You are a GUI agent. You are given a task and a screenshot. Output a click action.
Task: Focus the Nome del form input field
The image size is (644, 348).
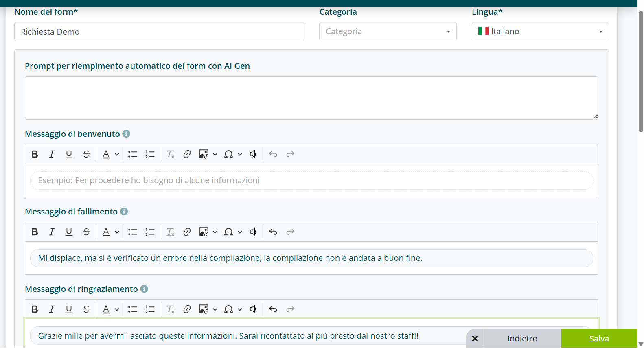[x=159, y=32]
